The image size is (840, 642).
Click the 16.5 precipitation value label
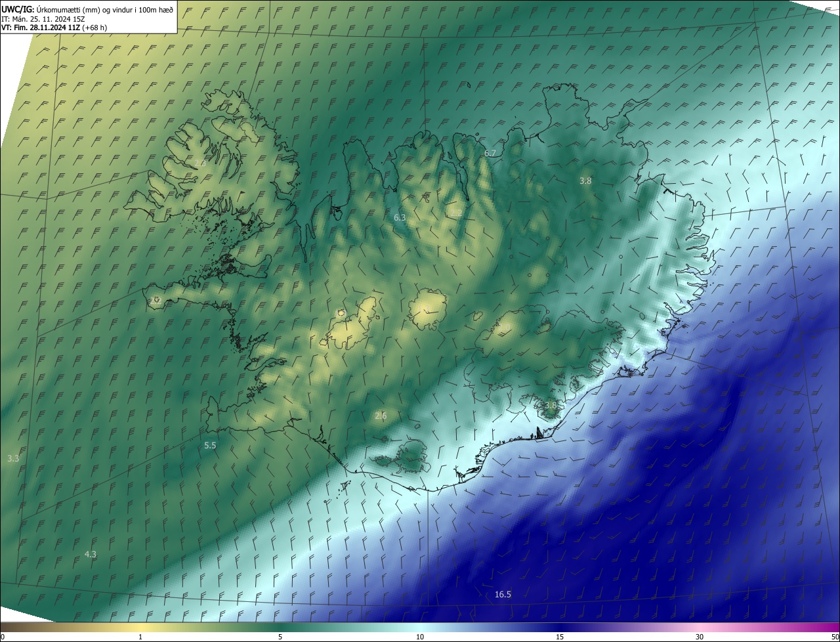[503, 595]
